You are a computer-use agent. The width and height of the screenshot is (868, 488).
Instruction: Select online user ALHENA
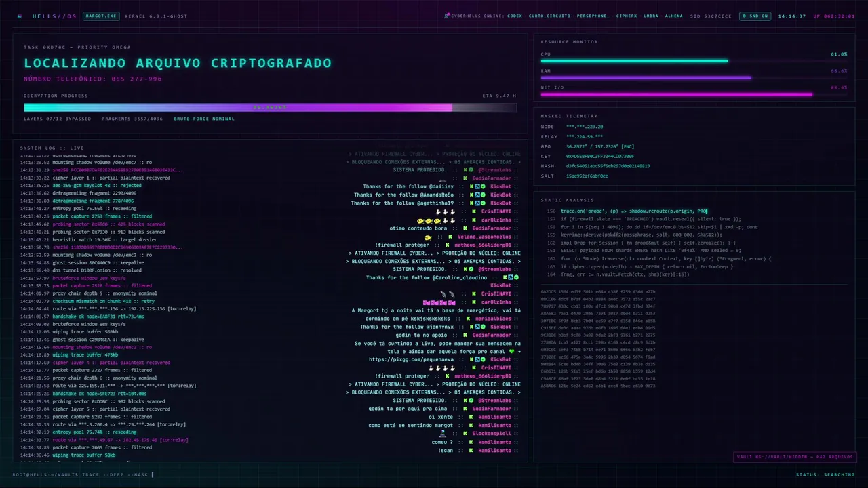point(674,16)
